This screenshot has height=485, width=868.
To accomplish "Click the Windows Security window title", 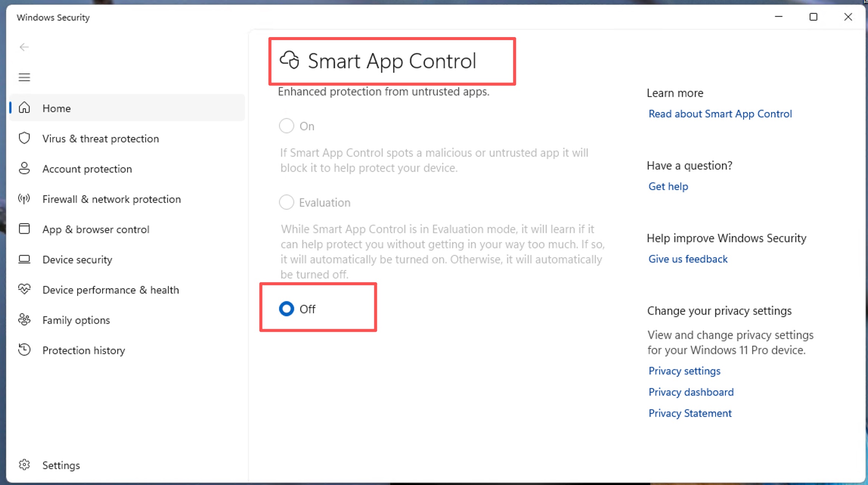I will [x=53, y=18].
